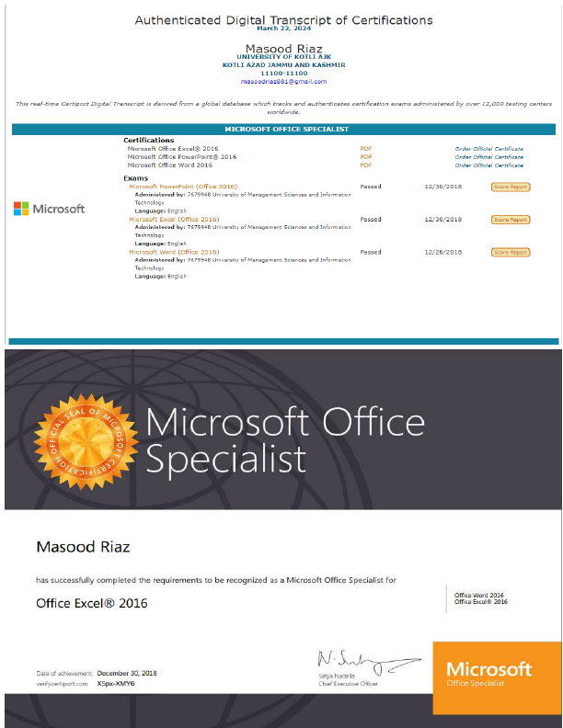Open the Microsoft Excel (Office 2016) exam link

click(174, 219)
